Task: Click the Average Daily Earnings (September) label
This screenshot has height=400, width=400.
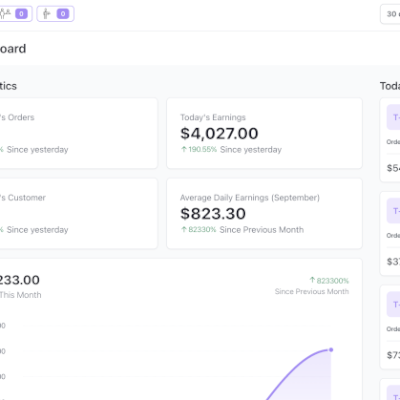Action: 250,198
